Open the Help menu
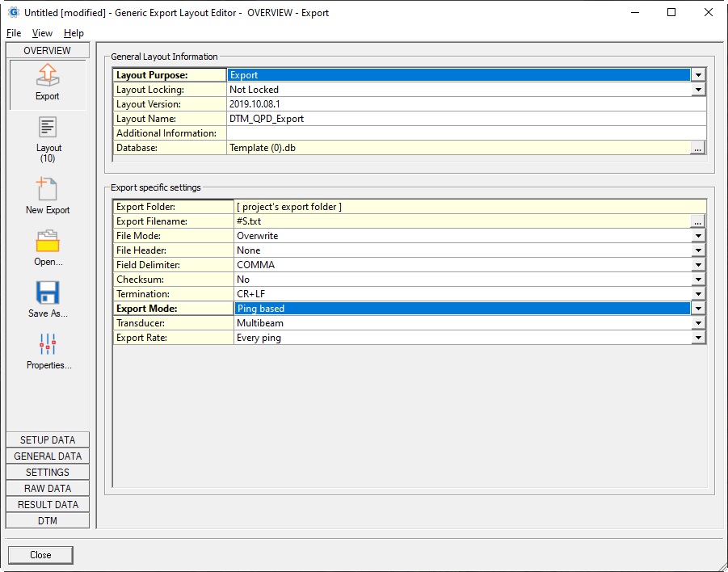Screen dimensions: 728x572 [74, 33]
